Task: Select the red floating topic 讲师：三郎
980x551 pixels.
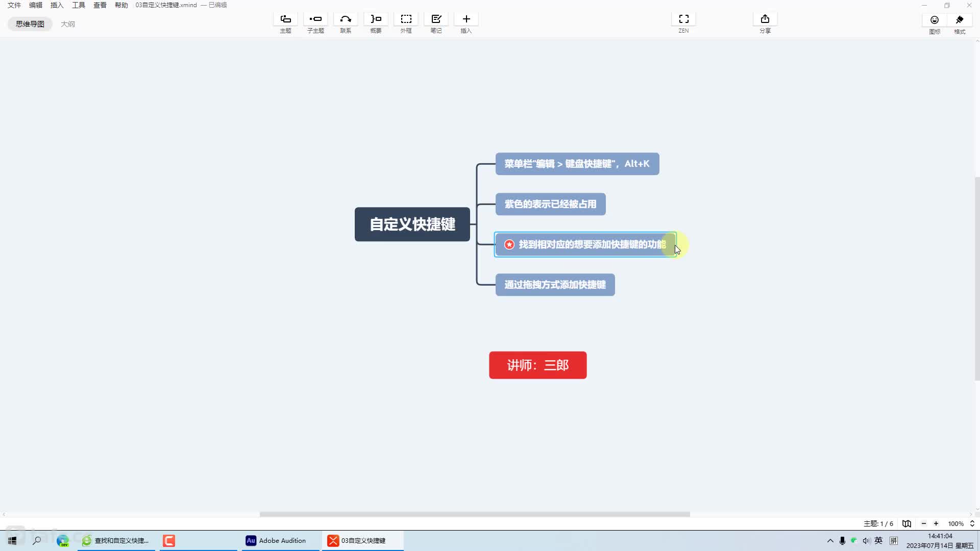Action: [538, 365]
